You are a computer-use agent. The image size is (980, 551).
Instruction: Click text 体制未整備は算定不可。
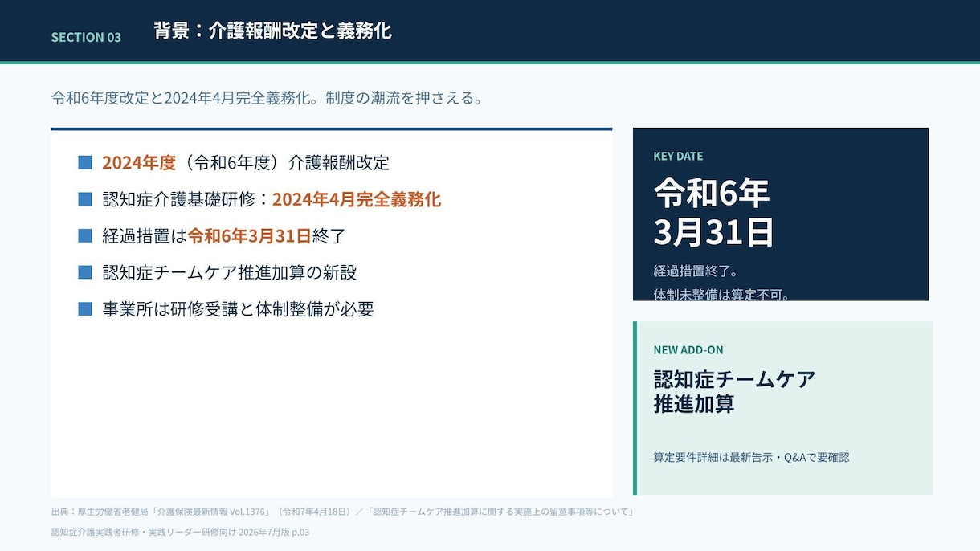[721, 294]
